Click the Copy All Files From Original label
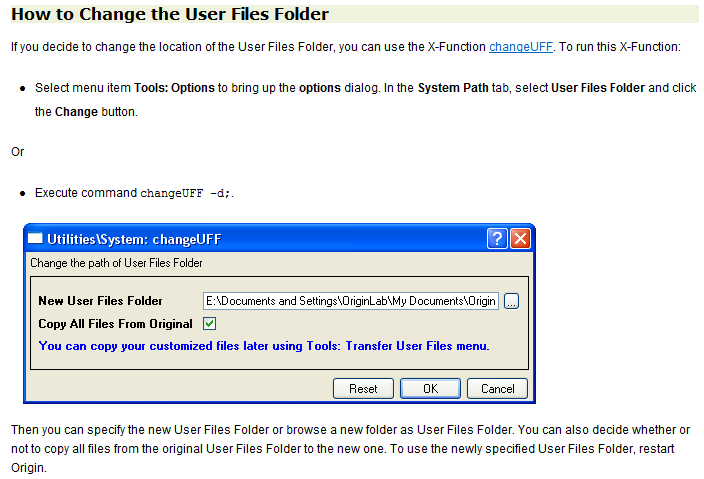The image size is (704, 479). 115,324
